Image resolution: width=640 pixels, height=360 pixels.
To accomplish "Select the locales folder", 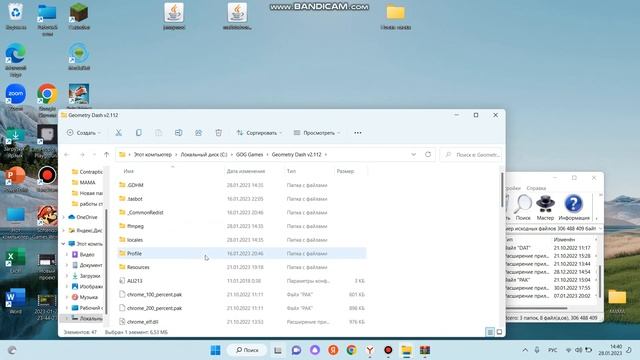I will (x=242, y=240).
